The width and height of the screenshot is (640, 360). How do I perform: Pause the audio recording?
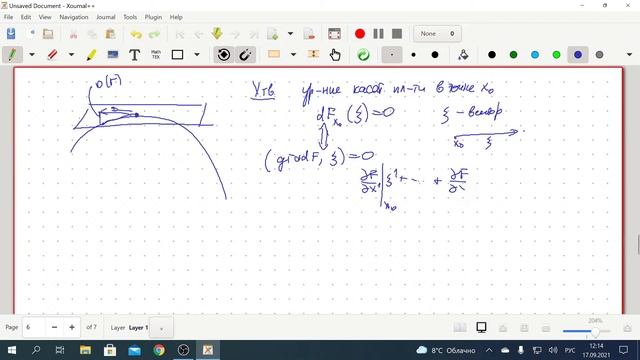click(378, 33)
